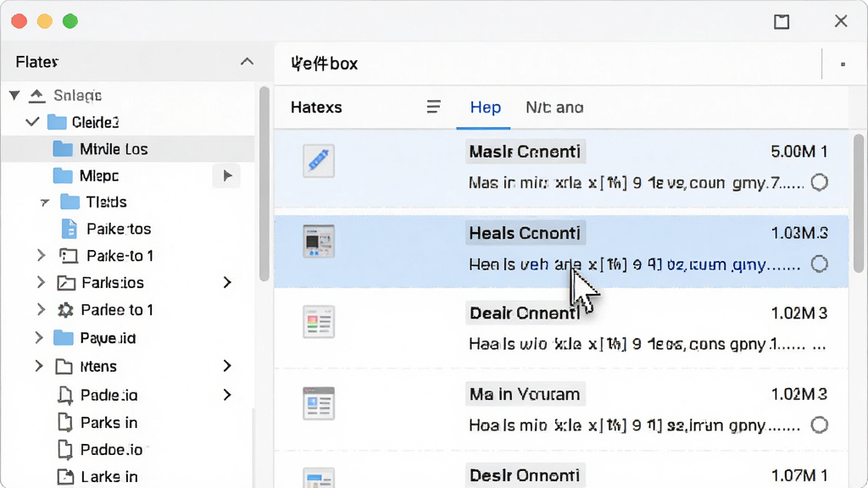Click the window maximize square button

click(x=782, y=21)
